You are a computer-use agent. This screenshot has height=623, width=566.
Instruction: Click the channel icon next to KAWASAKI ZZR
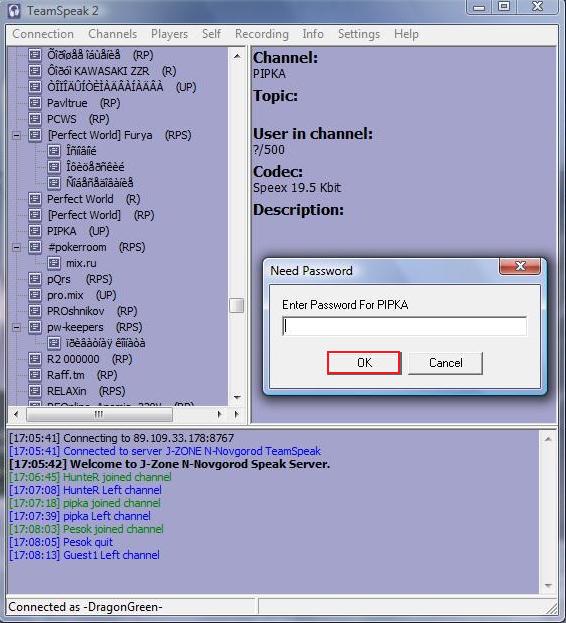pyautogui.click(x=35, y=71)
